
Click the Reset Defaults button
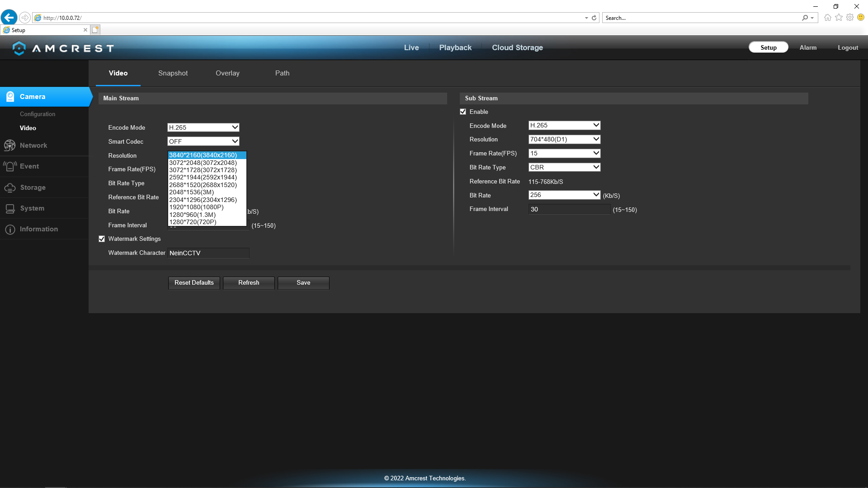coord(194,283)
